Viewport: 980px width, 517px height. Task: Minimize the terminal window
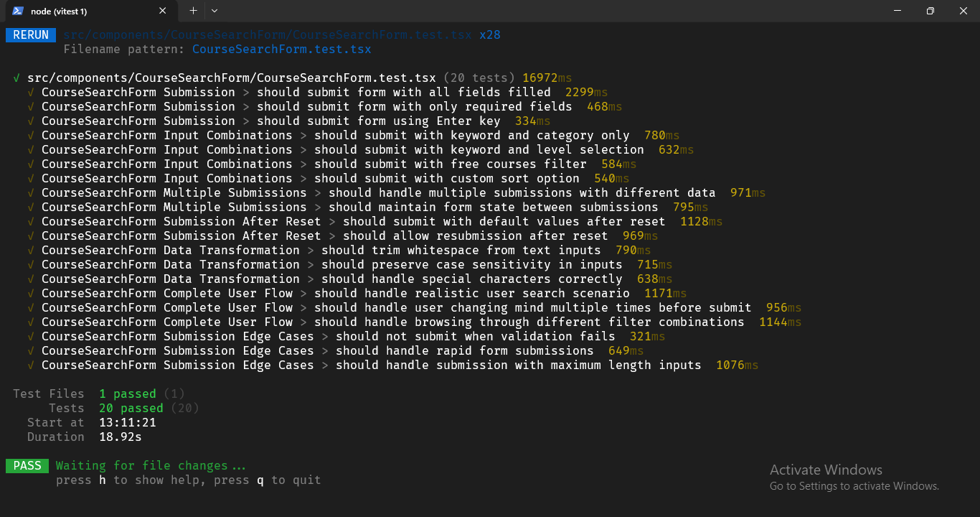pos(897,11)
